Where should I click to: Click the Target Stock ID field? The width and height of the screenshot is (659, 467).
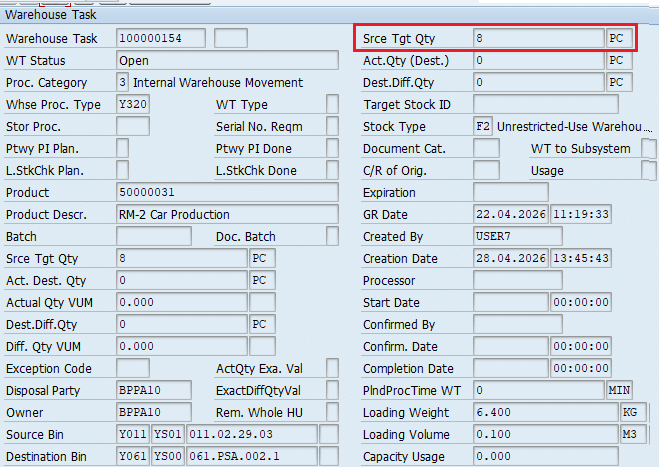click(x=545, y=104)
